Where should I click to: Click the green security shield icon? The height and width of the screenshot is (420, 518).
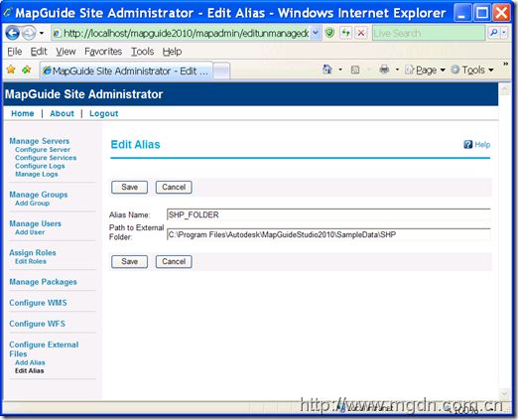[x=329, y=33]
